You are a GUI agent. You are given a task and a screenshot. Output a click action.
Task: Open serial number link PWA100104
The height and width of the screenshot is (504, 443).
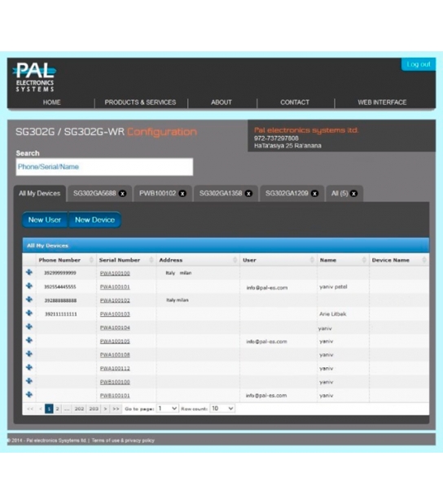(115, 327)
